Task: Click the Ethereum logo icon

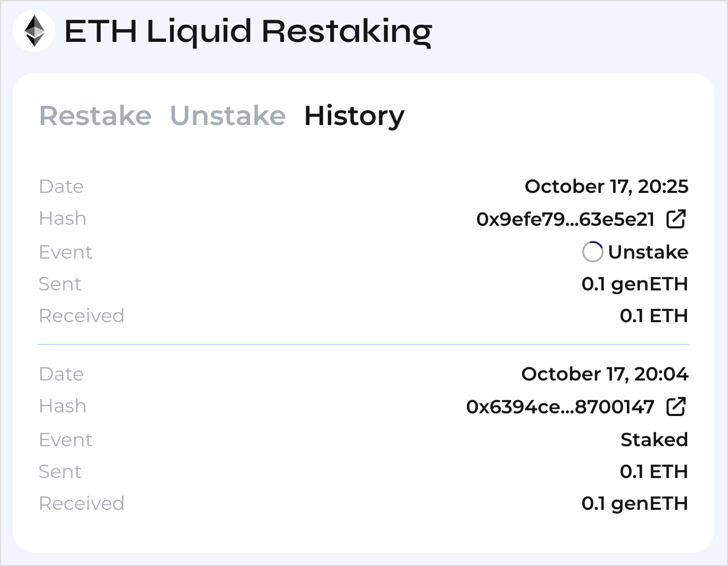Action: point(34,31)
